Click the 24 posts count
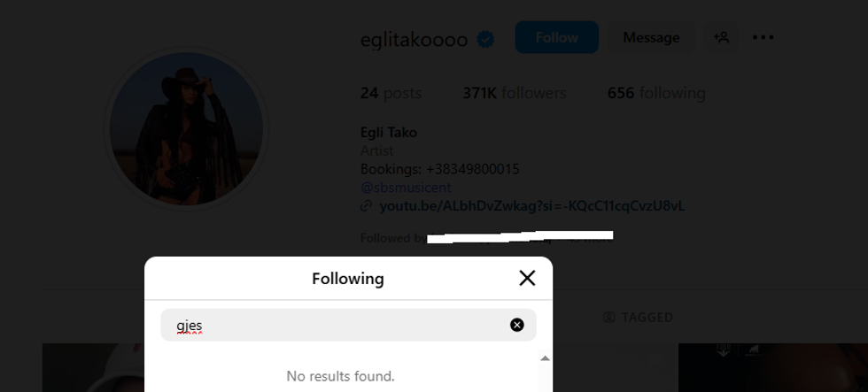Screen dimensions: 868x392 391,93
